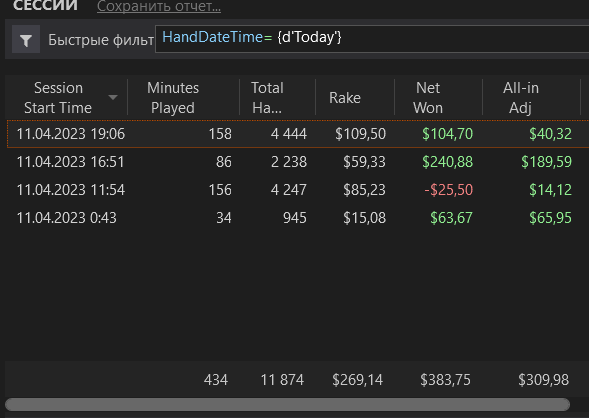Click the $383,75 total Net Won
Image resolution: width=589 pixels, height=418 pixels.
445,380
